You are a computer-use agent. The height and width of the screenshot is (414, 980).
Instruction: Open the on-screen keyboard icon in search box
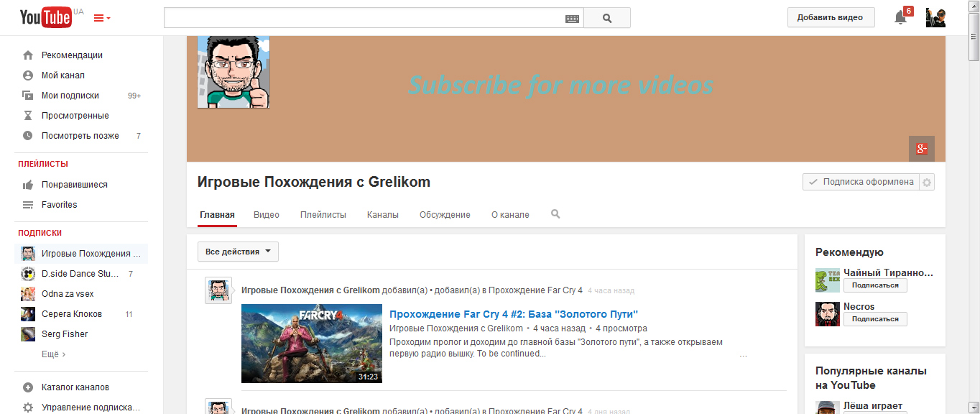[x=572, y=19]
